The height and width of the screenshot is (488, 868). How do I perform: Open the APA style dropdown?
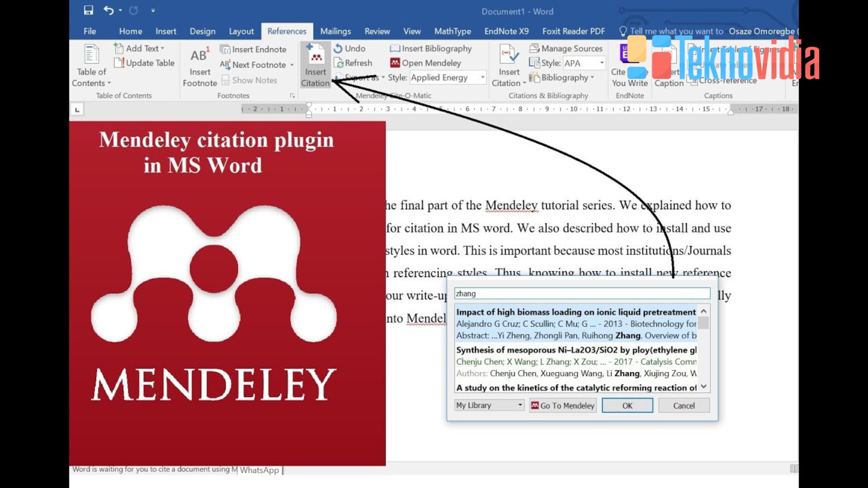pyautogui.click(x=602, y=63)
